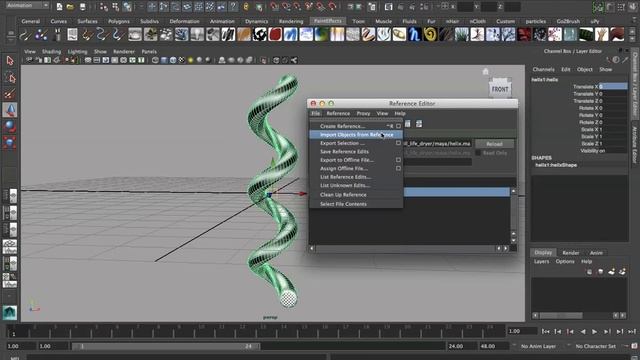640x360 pixels.
Task: Open the viewport Lighting menu
Action: (x=78, y=51)
